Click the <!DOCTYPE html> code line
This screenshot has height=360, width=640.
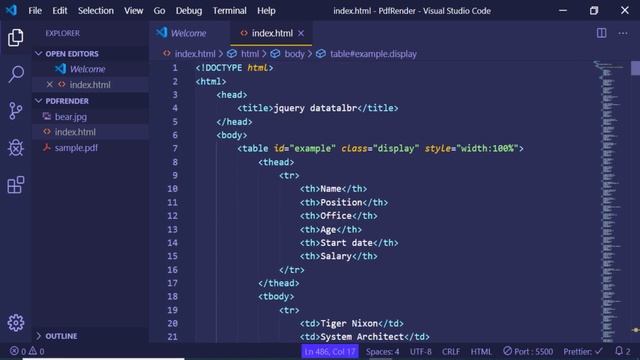click(234, 68)
